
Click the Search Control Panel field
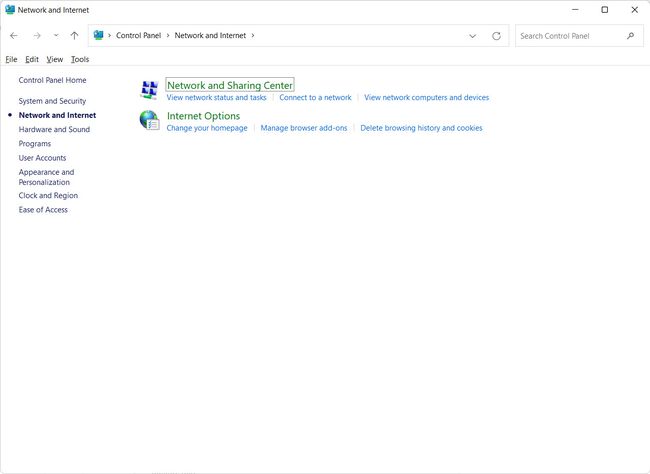pyautogui.click(x=570, y=35)
